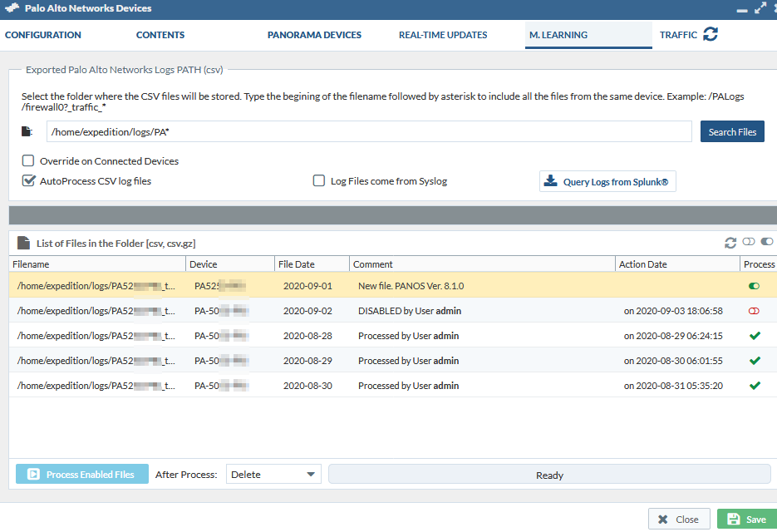This screenshot has width=777, height=532.
Task: Enable Override on Connected Devices checkbox
Action: coord(28,160)
